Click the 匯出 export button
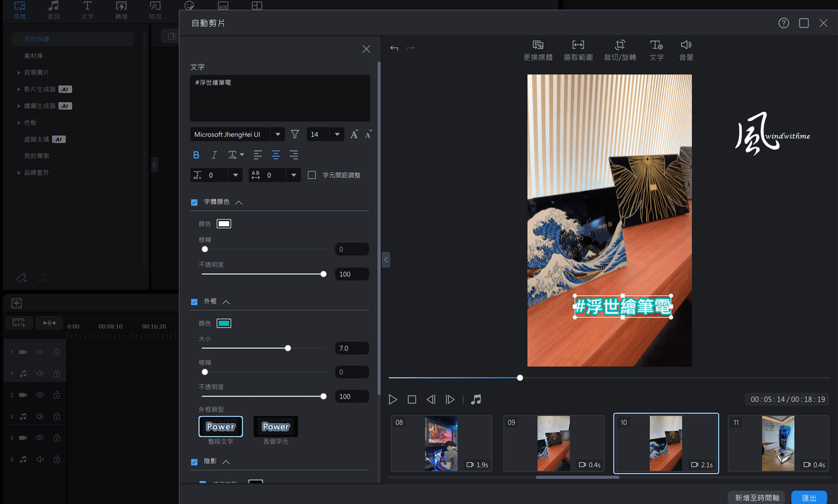838x504 pixels. (809, 497)
